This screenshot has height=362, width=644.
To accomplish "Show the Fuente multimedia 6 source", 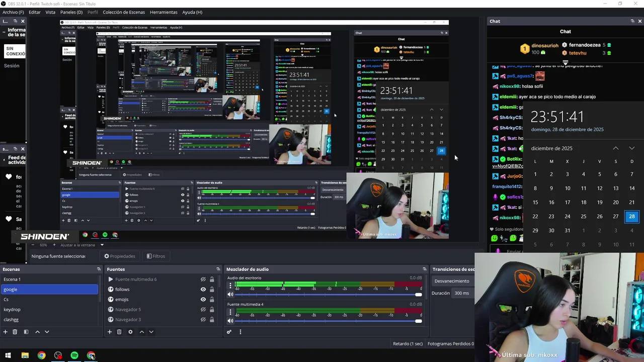I will 203,280.
